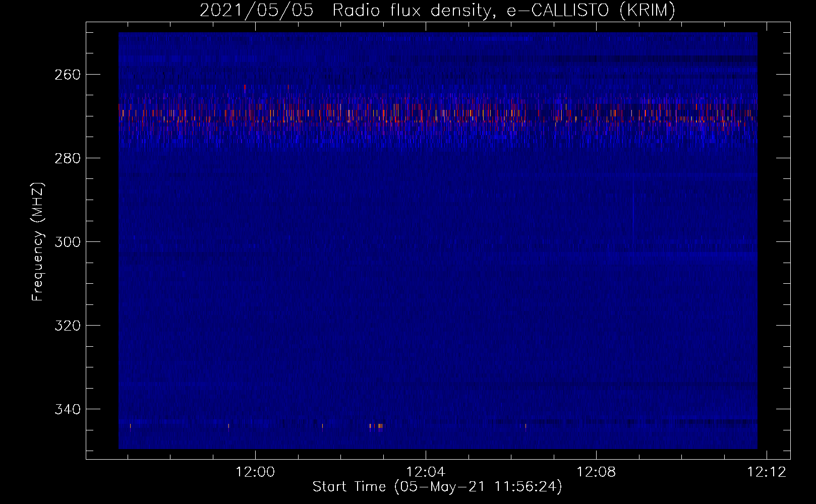Image resolution: width=816 pixels, height=504 pixels.
Task: Click the isolated red burst near 263 MHz
Action: point(245,88)
